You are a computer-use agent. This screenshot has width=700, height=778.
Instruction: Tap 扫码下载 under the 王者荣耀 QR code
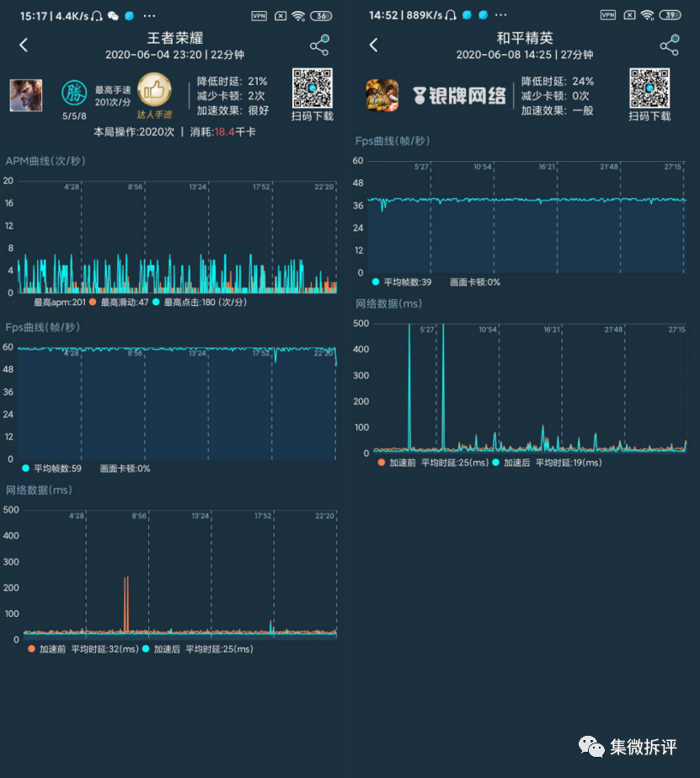click(313, 116)
